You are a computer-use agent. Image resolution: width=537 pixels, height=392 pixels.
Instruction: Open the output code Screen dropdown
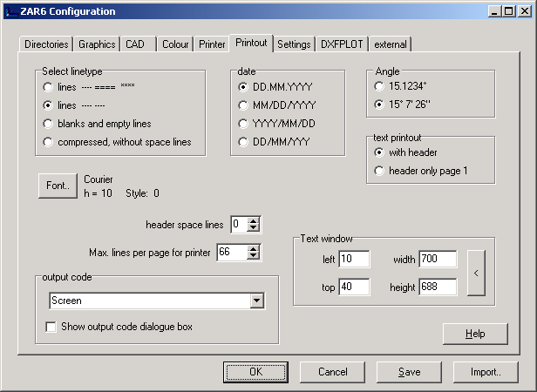point(256,301)
